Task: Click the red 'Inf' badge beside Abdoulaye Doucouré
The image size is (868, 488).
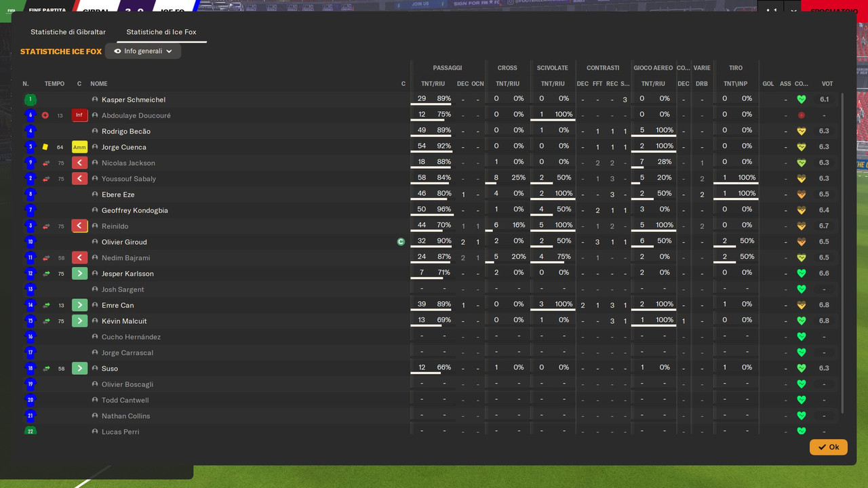Action: point(79,115)
